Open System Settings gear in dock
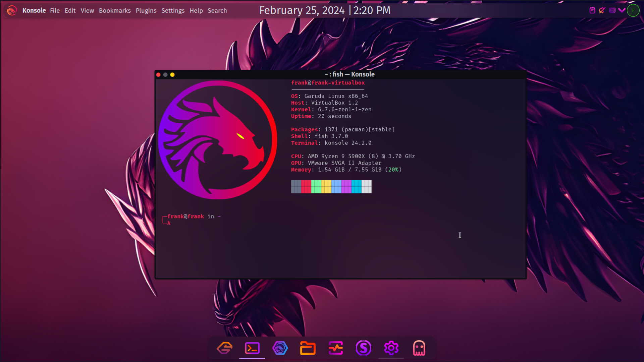 pos(391,348)
